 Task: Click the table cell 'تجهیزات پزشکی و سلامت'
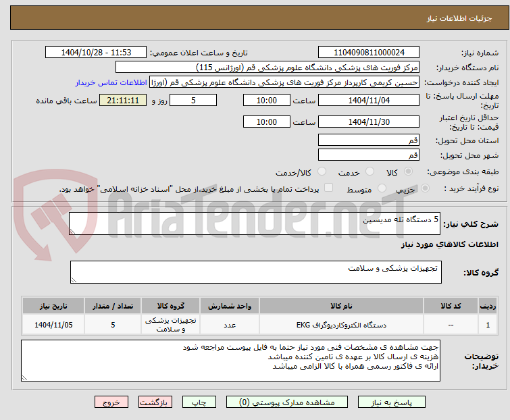click(170, 325)
